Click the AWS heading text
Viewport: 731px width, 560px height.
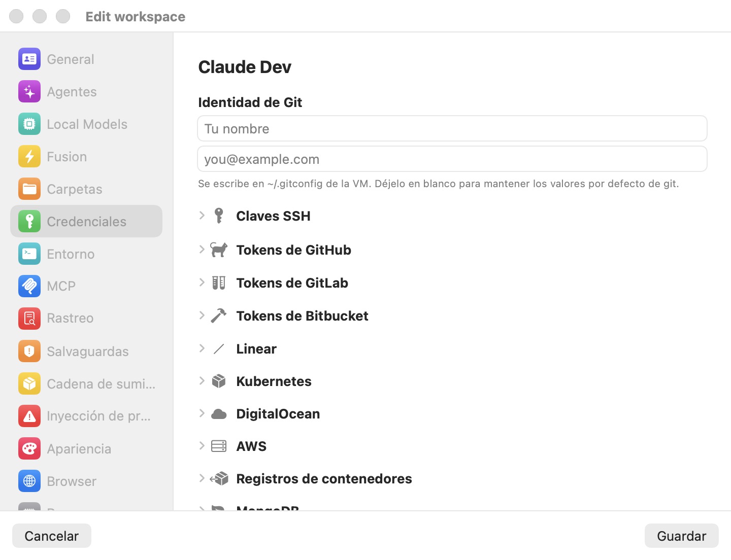251,446
